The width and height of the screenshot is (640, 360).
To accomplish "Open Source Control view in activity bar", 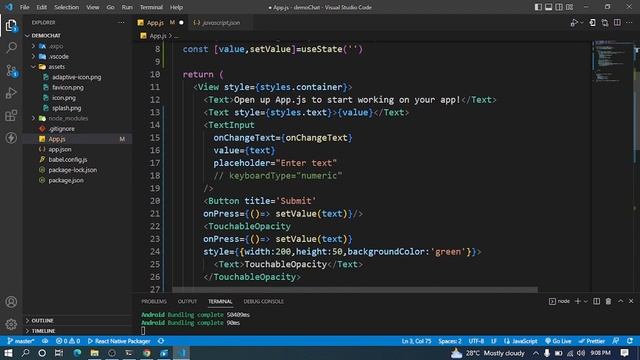I will (11, 71).
